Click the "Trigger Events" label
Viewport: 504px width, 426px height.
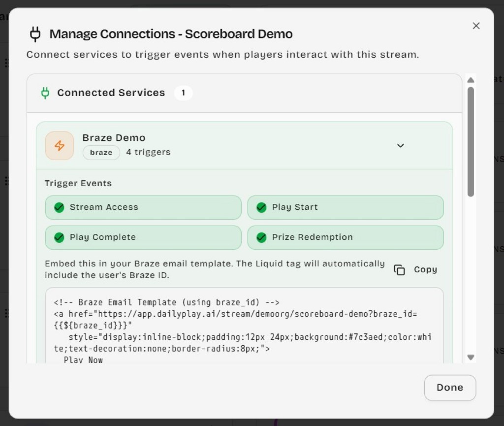[x=78, y=183]
